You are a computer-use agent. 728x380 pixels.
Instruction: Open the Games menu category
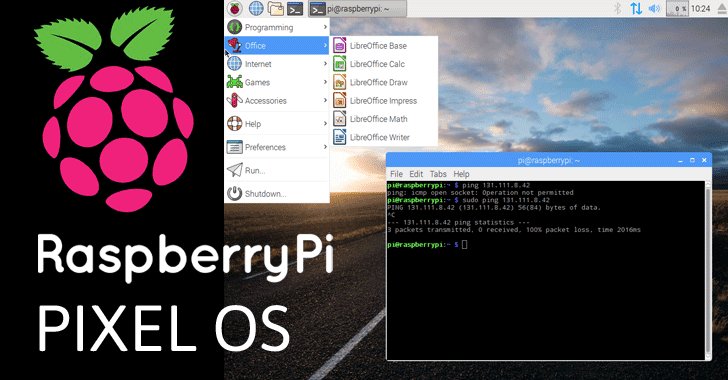(277, 82)
